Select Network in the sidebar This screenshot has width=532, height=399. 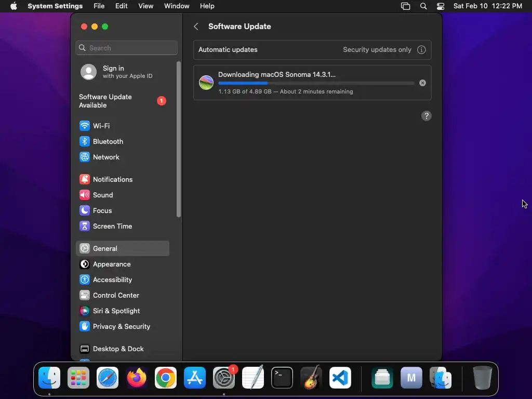pyautogui.click(x=123, y=157)
